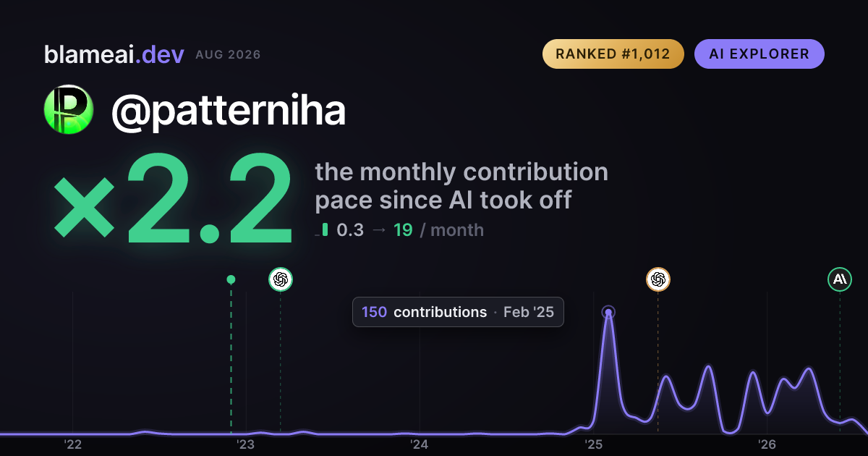Select the '23 axis label
Screen dimensions: 868x456
pyautogui.click(x=246, y=444)
